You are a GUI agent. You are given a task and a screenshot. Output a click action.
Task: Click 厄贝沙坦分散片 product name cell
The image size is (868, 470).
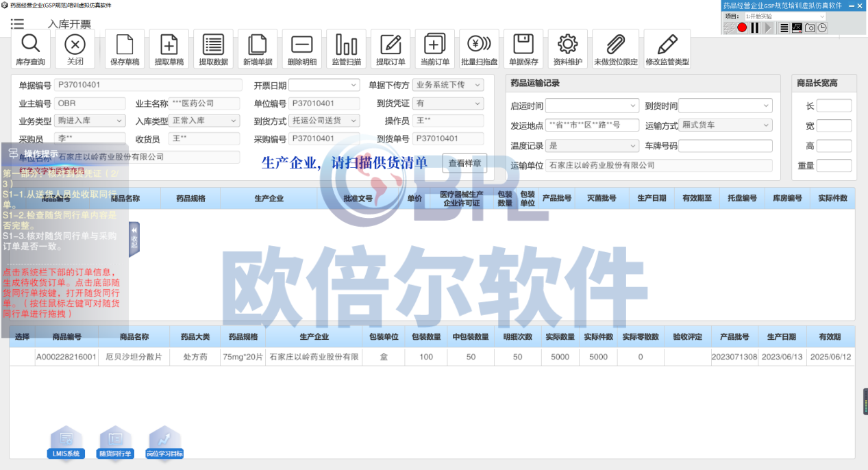tap(134, 357)
